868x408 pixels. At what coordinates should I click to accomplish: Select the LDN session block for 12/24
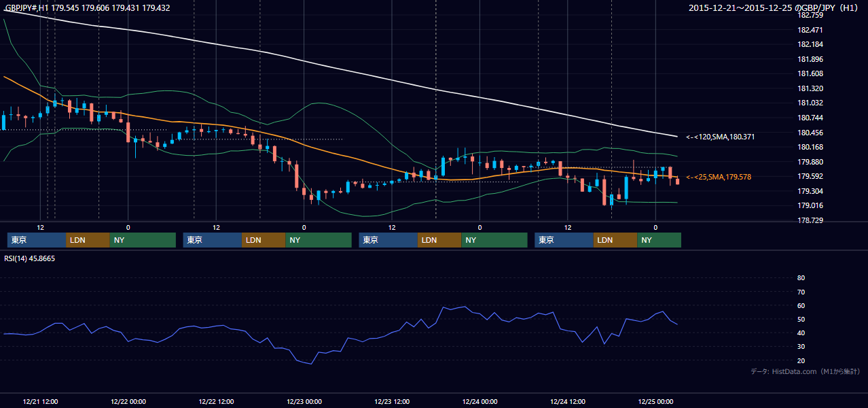tap(616, 240)
